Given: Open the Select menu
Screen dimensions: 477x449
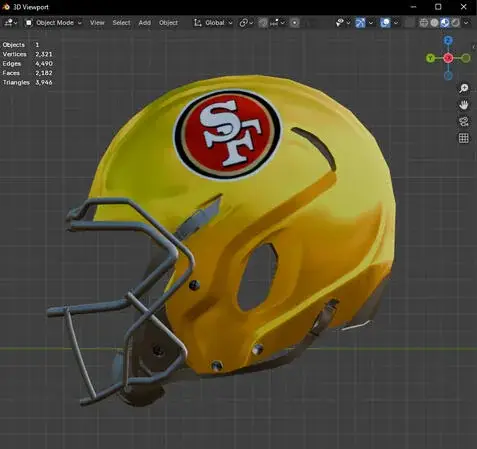Looking at the screenshot, I should 121,23.
